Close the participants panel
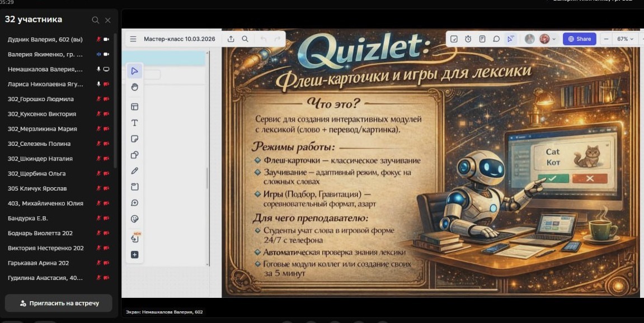The height and width of the screenshot is (323, 644). coord(108,20)
